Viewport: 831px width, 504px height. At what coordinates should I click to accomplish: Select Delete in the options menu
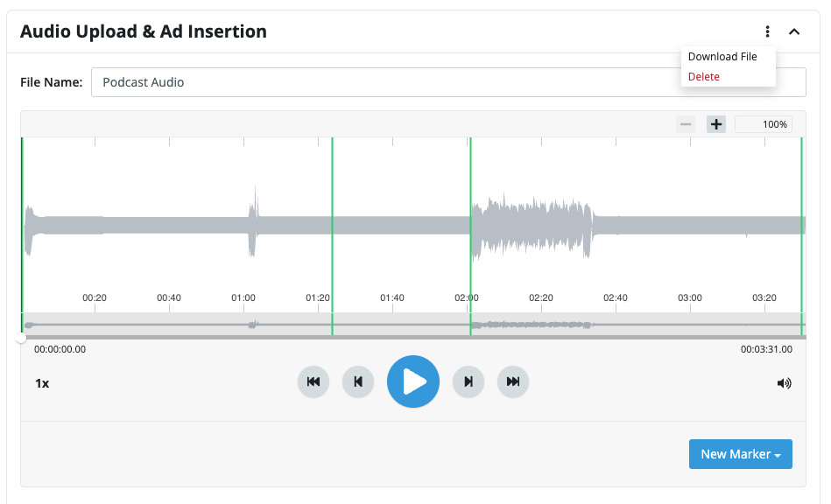(x=703, y=77)
